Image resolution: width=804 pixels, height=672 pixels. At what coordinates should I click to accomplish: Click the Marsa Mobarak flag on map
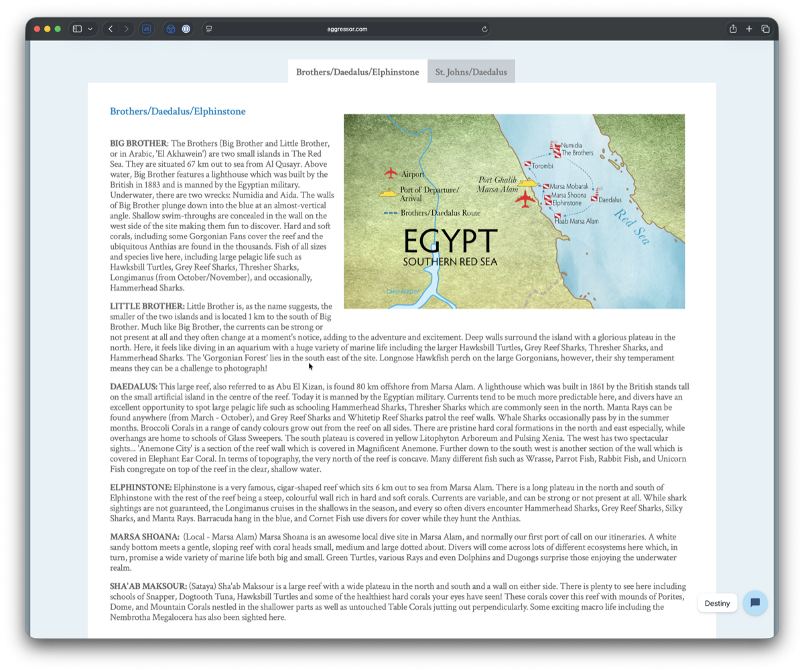(546, 187)
